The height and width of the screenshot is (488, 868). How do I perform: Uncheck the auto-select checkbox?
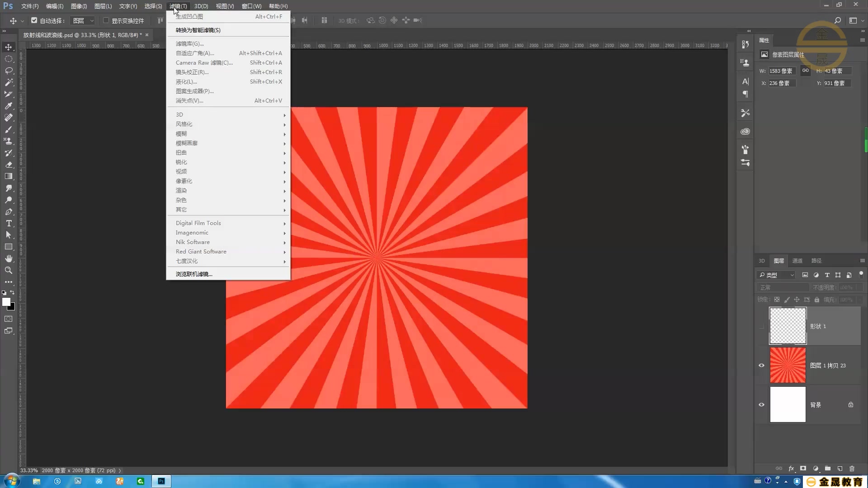coord(34,20)
